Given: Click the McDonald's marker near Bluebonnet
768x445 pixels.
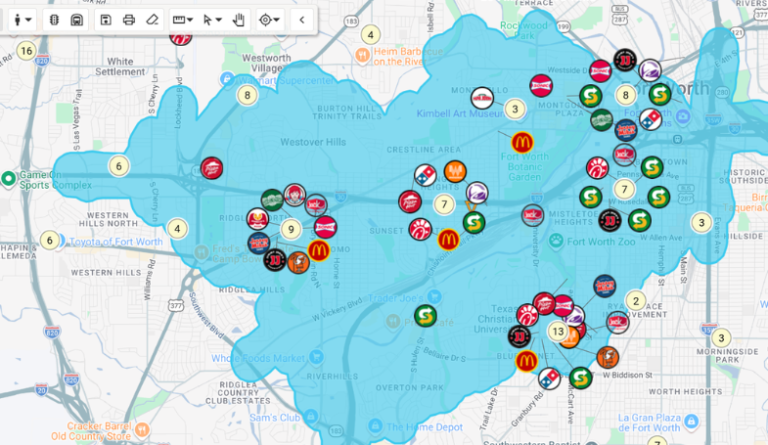Looking at the screenshot, I should tap(527, 361).
